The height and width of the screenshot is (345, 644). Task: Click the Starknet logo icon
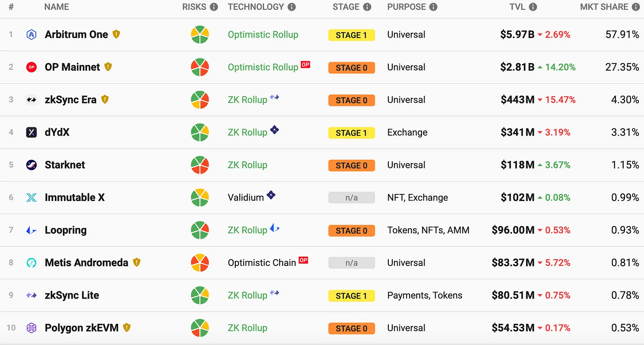(x=31, y=165)
